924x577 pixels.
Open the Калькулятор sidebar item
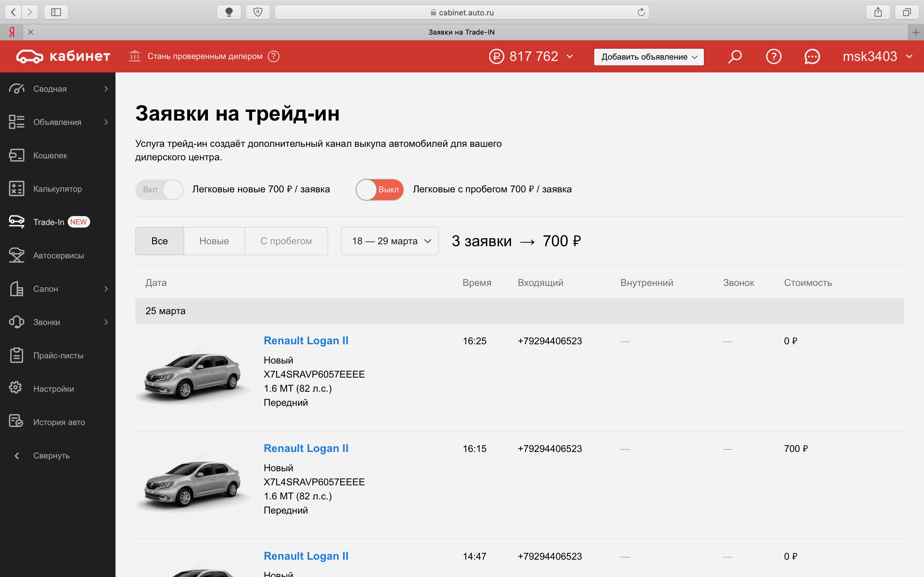click(58, 189)
